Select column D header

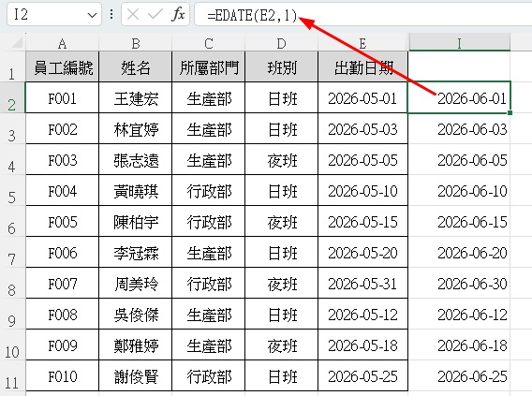[x=282, y=43]
